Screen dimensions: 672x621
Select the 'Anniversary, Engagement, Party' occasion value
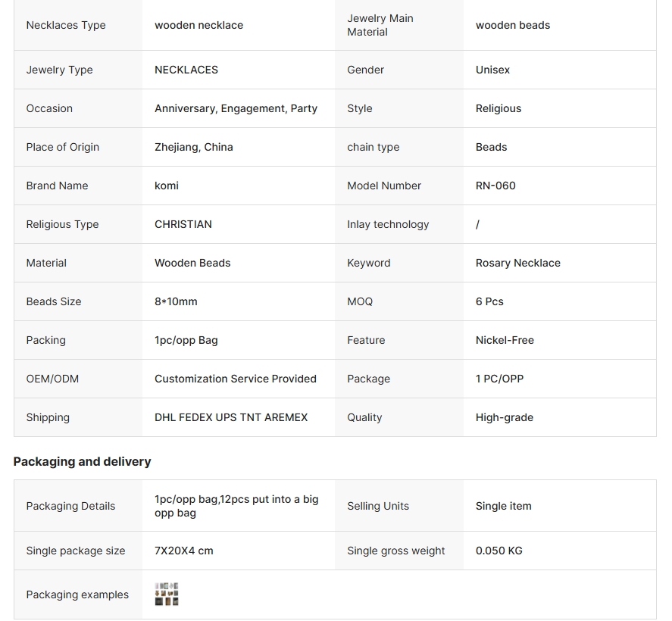(x=236, y=108)
